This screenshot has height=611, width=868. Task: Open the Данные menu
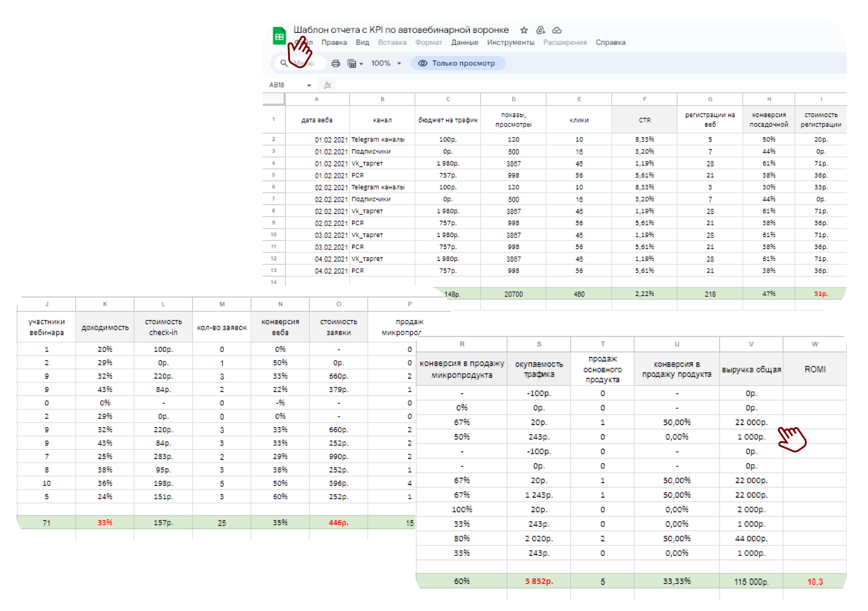click(465, 43)
